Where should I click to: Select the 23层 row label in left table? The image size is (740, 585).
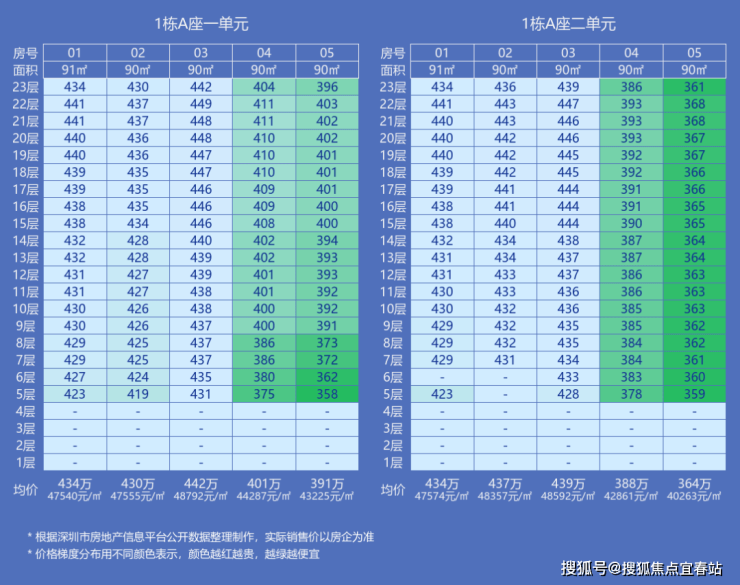tap(25, 87)
